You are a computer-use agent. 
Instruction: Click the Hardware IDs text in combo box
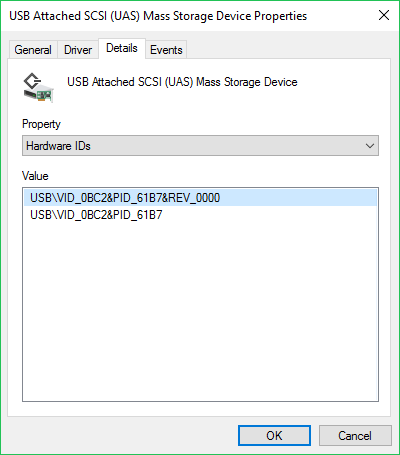[58, 146]
